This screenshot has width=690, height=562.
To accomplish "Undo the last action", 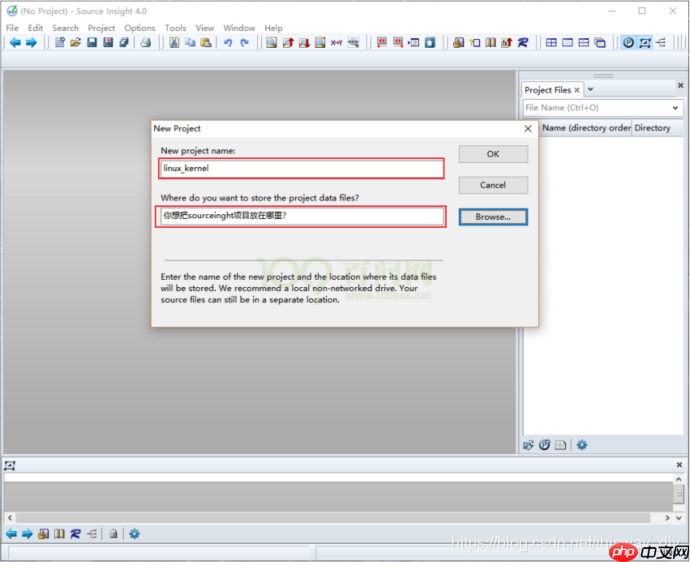I will point(228,43).
